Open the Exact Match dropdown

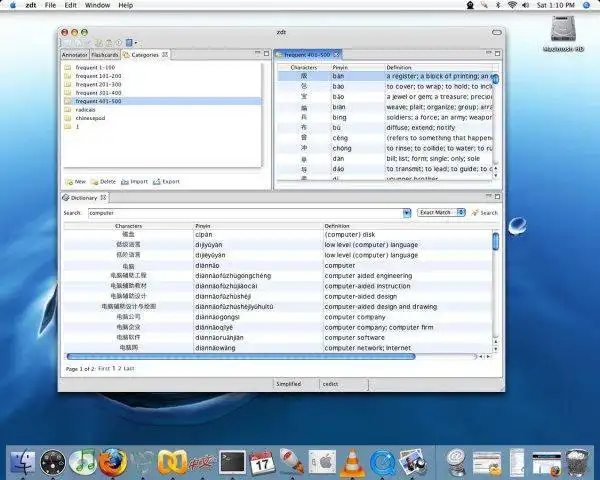click(440, 213)
